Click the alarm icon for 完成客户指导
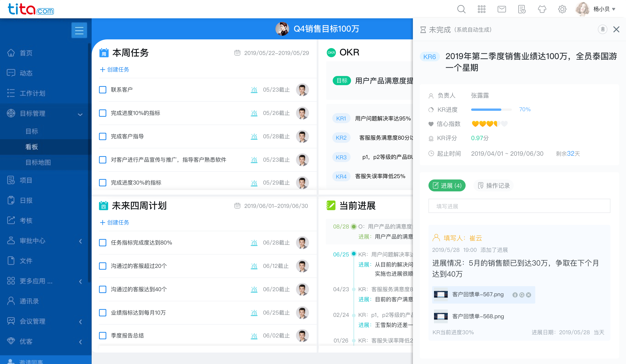The image size is (626, 364). tap(254, 136)
